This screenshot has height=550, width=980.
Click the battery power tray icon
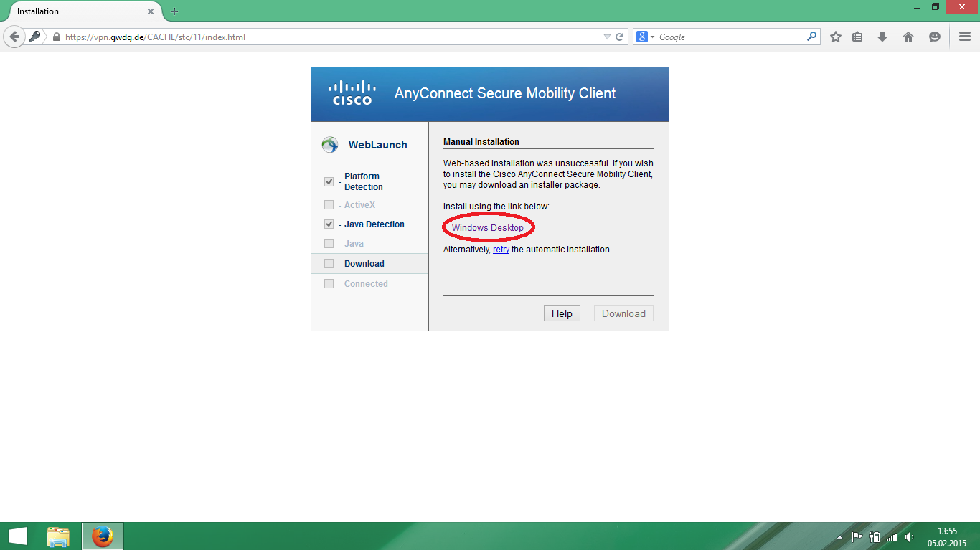874,536
